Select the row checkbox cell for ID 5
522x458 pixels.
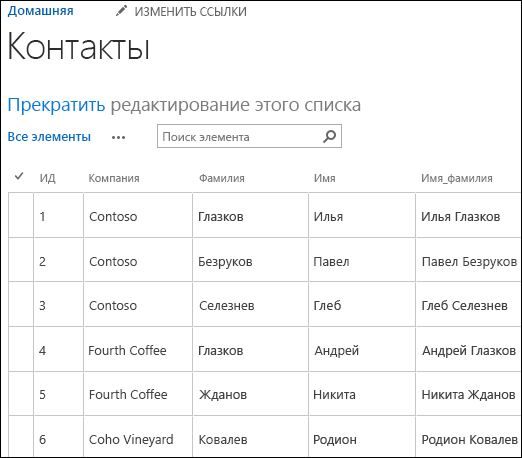point(21,394)
